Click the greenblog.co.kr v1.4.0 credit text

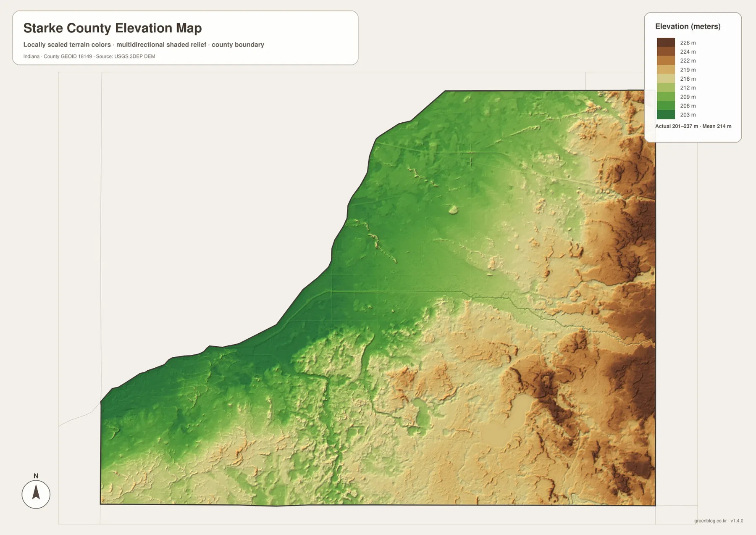click(x=719, y=521)
